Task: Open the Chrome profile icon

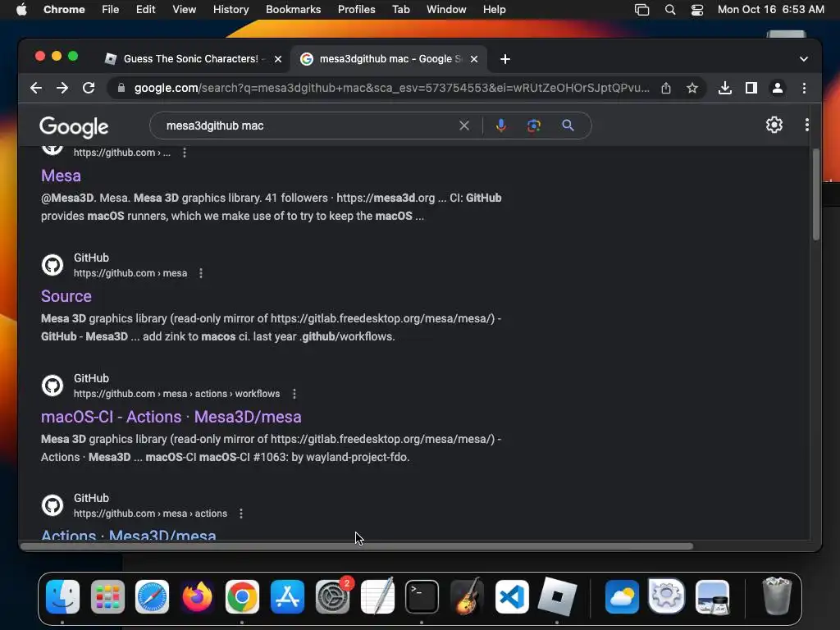Action: click(778, 88)
